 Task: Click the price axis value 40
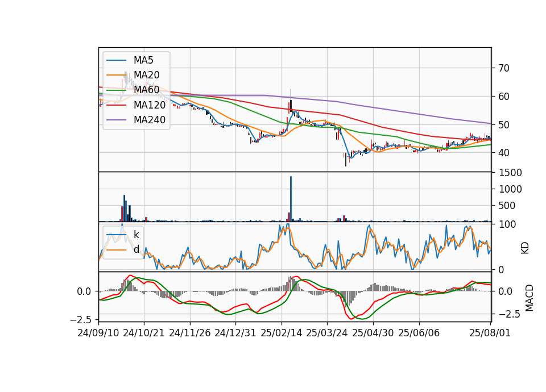504,153
